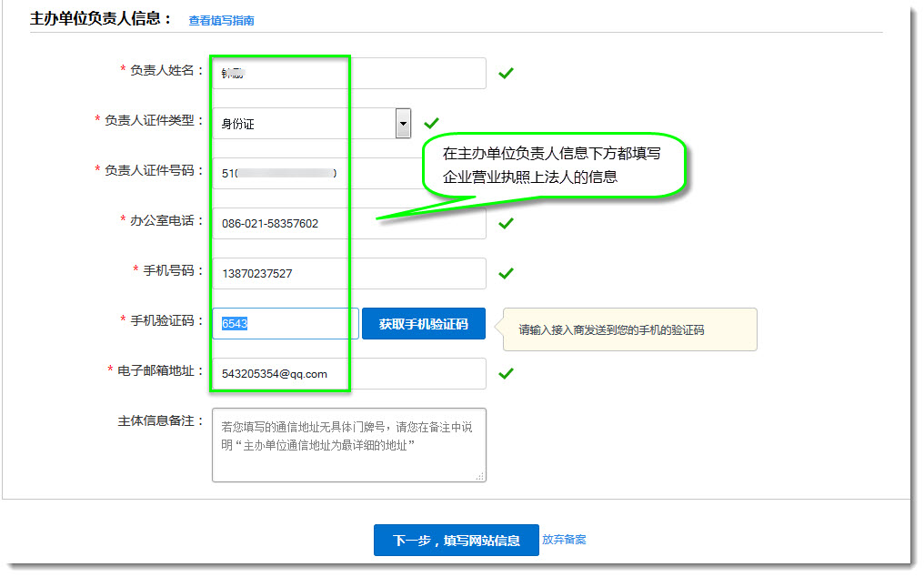
Task: Click the green checkmark beside 电子邮箱地址 field
Action: point(506,373)
